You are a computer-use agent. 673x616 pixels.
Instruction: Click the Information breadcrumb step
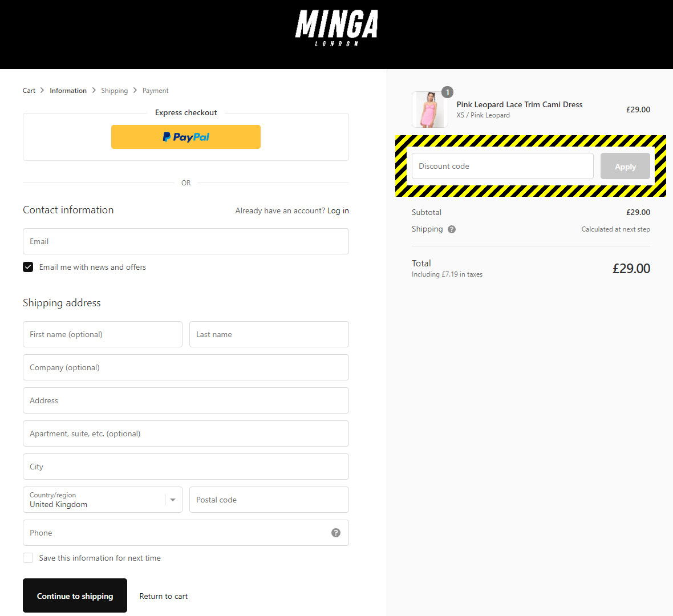(x=68, y=90)
